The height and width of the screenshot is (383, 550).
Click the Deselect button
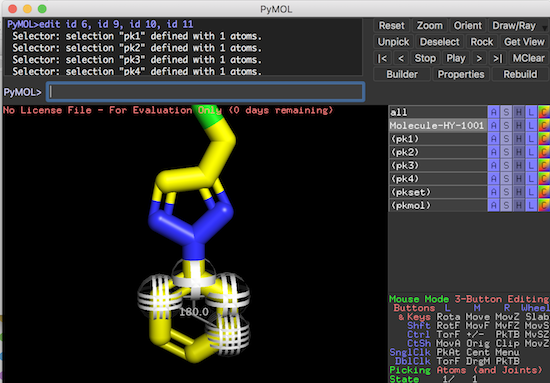point(440,42)
